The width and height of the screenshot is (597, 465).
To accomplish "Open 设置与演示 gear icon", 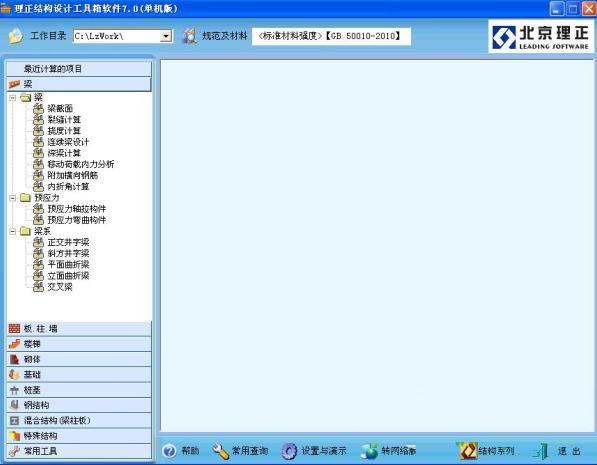I will click(x=289, y=451).
